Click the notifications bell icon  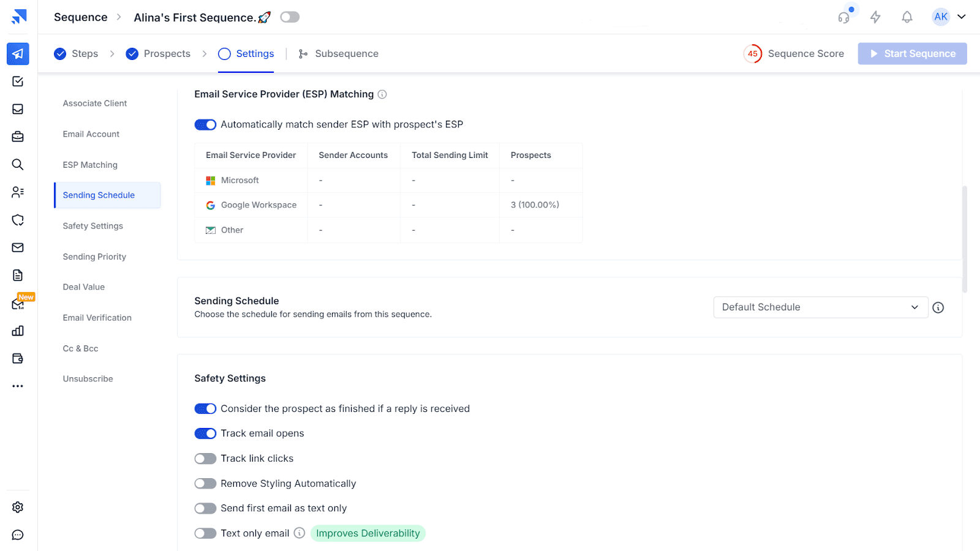point(907,17)
